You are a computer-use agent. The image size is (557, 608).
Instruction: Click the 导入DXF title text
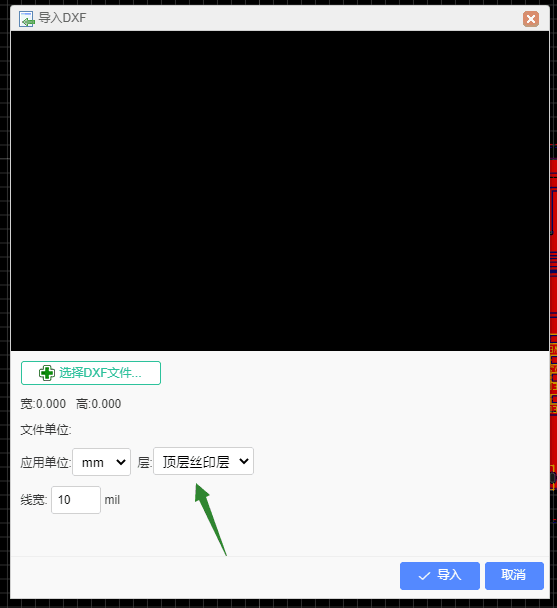coord(62,18)
